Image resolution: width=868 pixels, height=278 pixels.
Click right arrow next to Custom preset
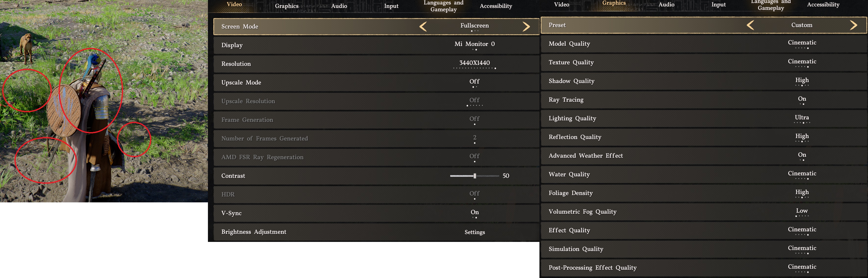click(x=853, y=25)
